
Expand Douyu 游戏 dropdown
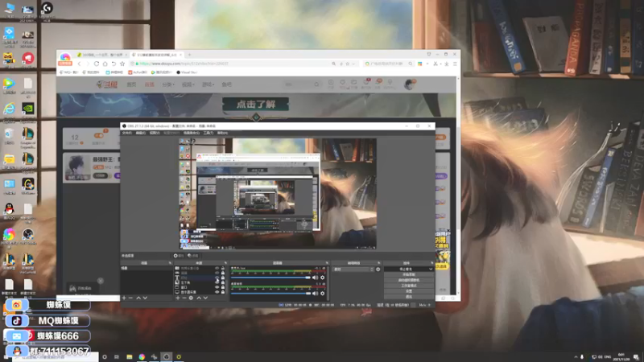tap(208, 84)
